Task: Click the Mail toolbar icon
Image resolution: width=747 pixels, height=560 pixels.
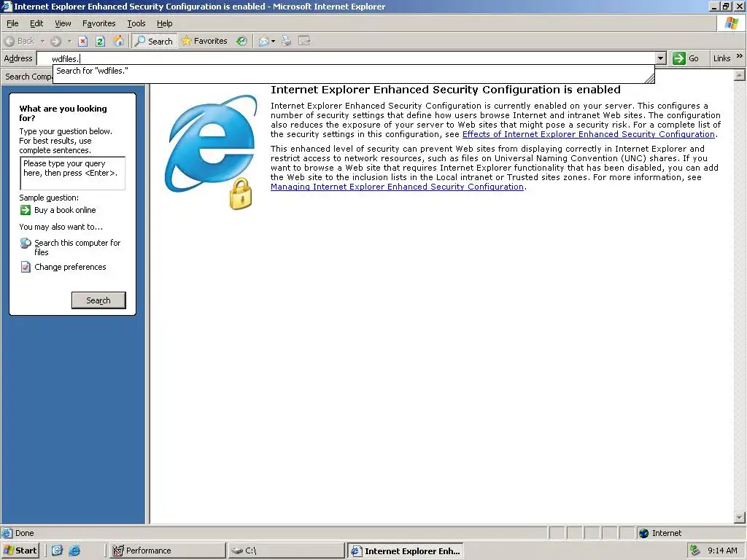Action: 263,41
